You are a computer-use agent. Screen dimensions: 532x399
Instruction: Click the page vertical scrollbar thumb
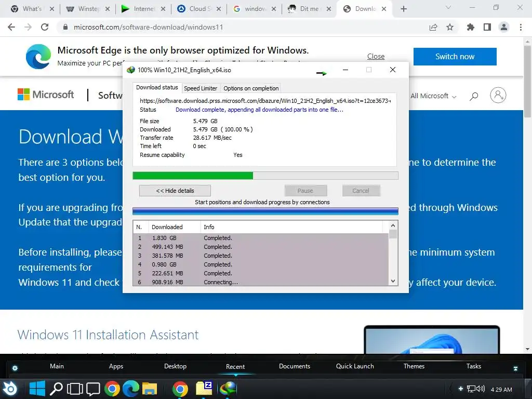click(x=527, y=81)
